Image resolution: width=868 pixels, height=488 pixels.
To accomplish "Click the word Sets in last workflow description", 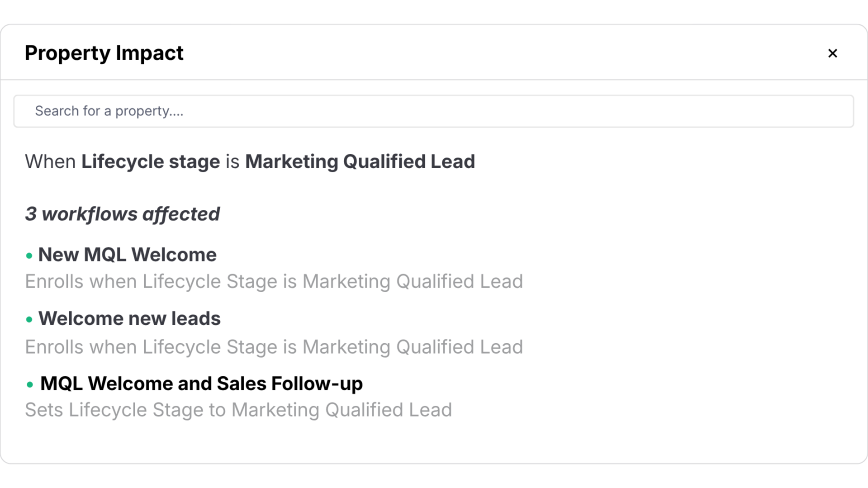I will [44, 410].
